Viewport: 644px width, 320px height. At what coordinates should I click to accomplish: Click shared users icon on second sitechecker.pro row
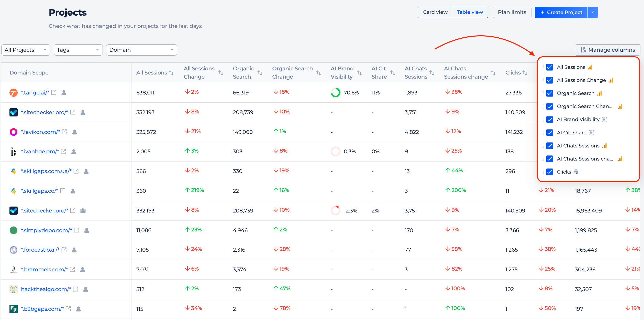coord(83,210)
